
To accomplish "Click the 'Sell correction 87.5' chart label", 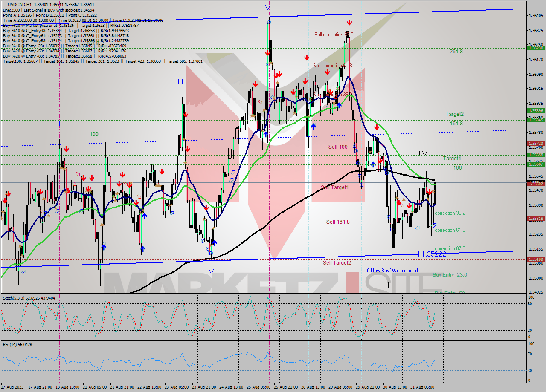I will 334,35.
